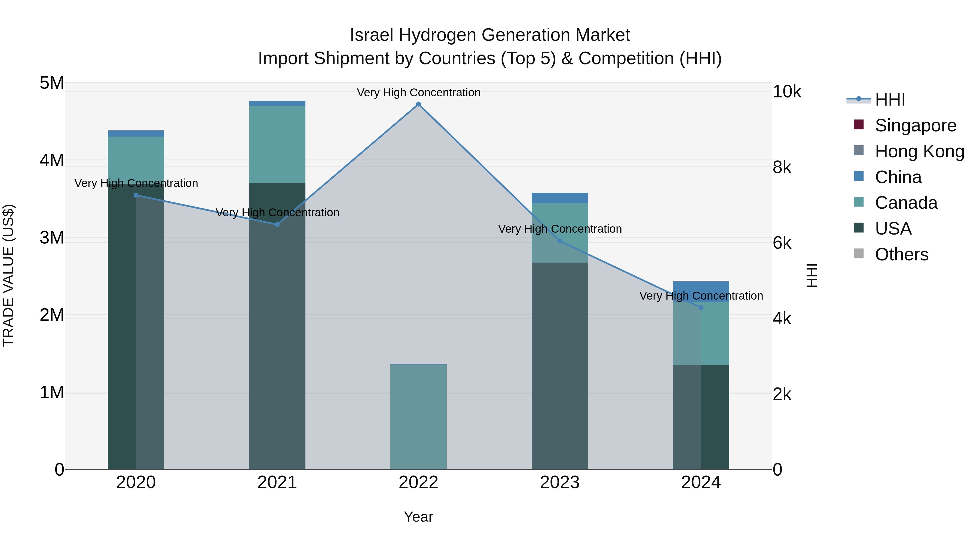The image size is (980, 551).
Task: Click the 2023 China bar segment
Action: (560, 198)
